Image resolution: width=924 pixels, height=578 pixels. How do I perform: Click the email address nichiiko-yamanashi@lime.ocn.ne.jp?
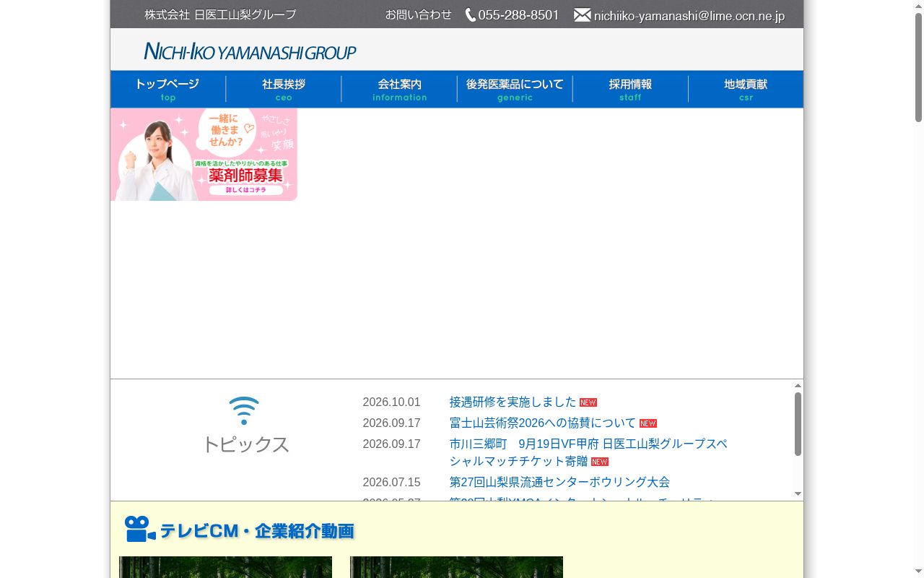(689, 16)
